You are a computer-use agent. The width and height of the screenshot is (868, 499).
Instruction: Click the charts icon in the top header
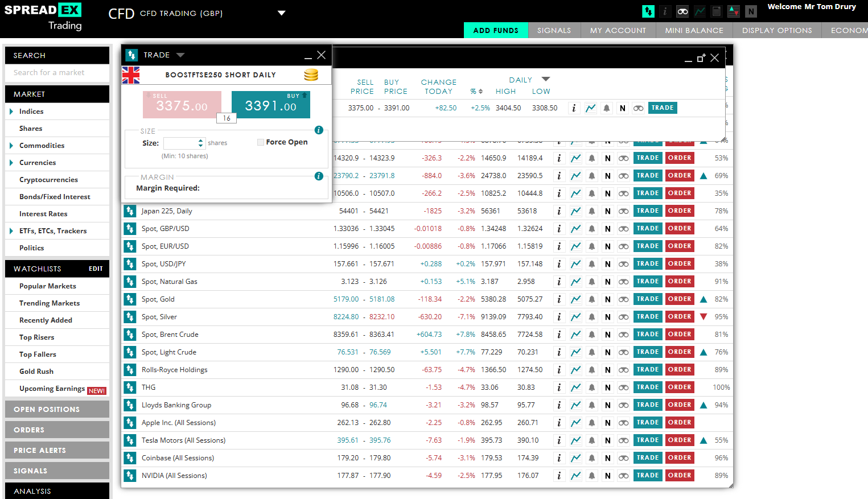(x=699, y=11)
